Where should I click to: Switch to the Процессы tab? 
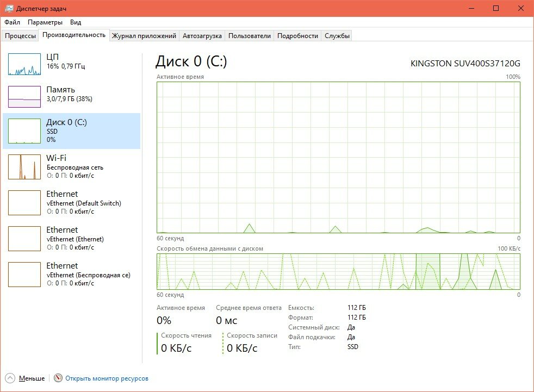pos(21,36)
